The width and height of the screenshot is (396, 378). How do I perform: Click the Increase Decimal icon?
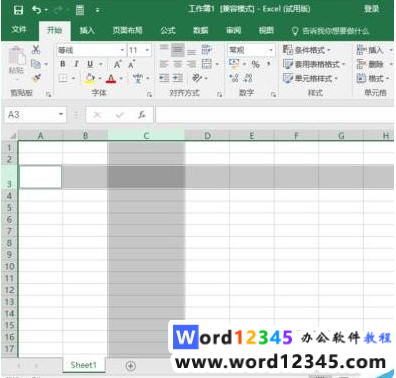point(234,78)
